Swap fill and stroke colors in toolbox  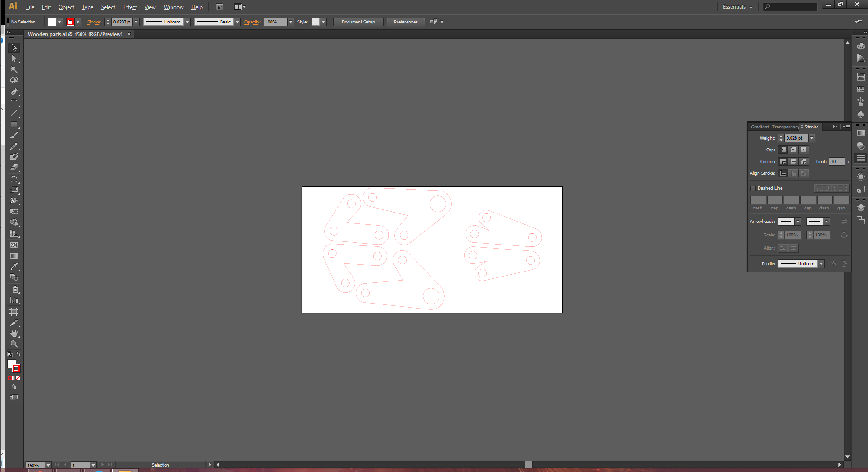[x=18, y=354]
